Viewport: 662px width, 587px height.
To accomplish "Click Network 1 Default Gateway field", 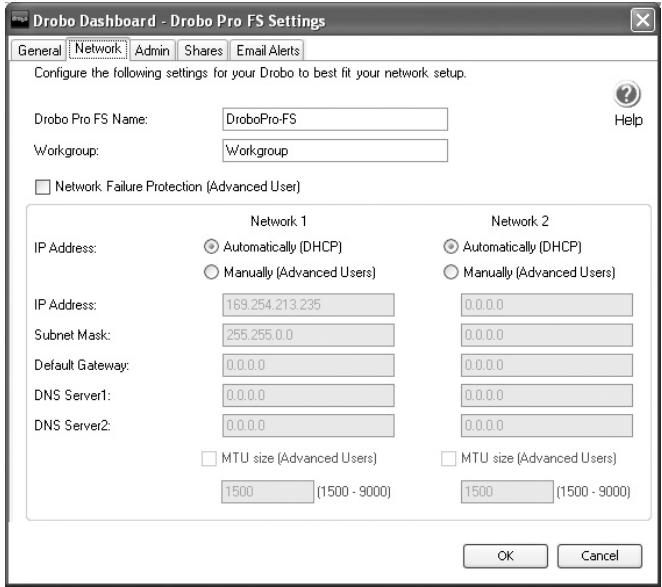I will pos(308,365).
